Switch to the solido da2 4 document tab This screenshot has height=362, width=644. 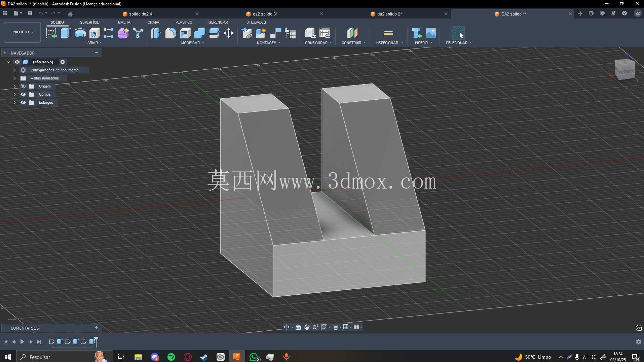(140, 14)
